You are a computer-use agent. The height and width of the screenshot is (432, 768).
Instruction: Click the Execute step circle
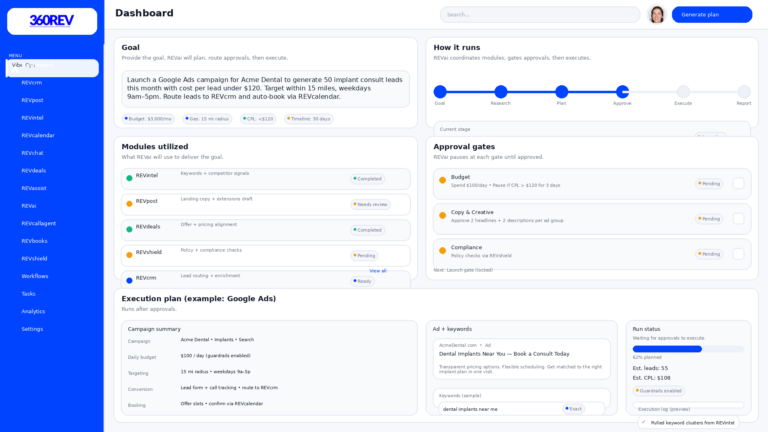click(x=683, y=92)
